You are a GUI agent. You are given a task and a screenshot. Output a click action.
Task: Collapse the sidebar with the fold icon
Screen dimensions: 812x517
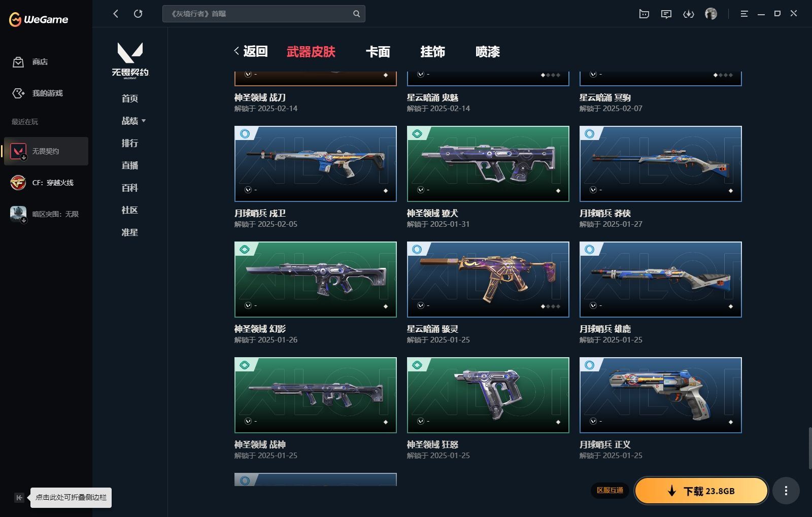click(19, 498)
